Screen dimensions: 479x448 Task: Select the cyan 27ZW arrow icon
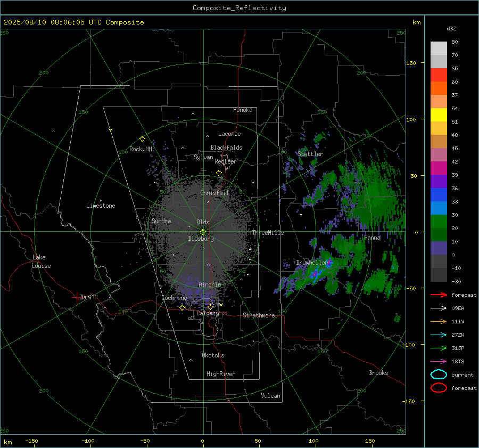click(x=439, y=335)
